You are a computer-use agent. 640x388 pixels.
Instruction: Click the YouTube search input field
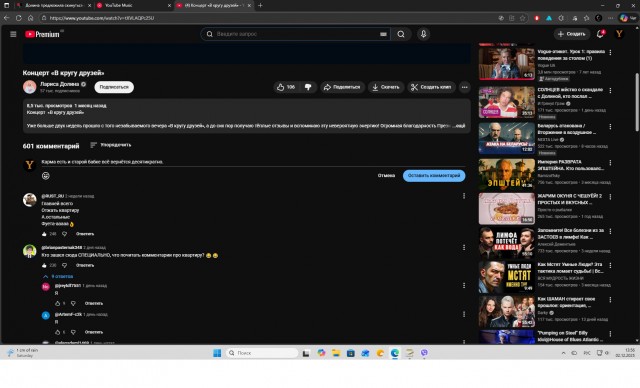pyautogui.click(x=297, y=34)
